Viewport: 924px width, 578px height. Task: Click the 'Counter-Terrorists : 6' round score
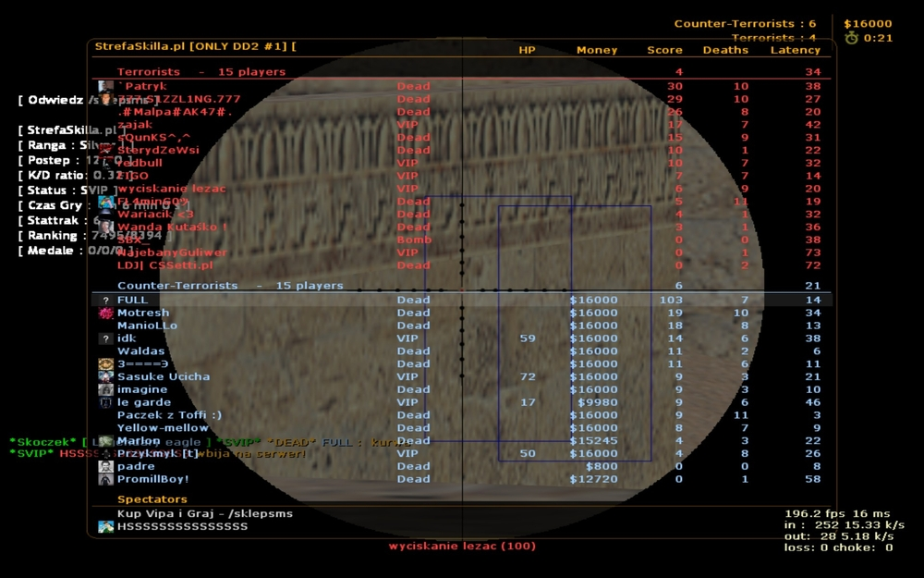point(745,24)
